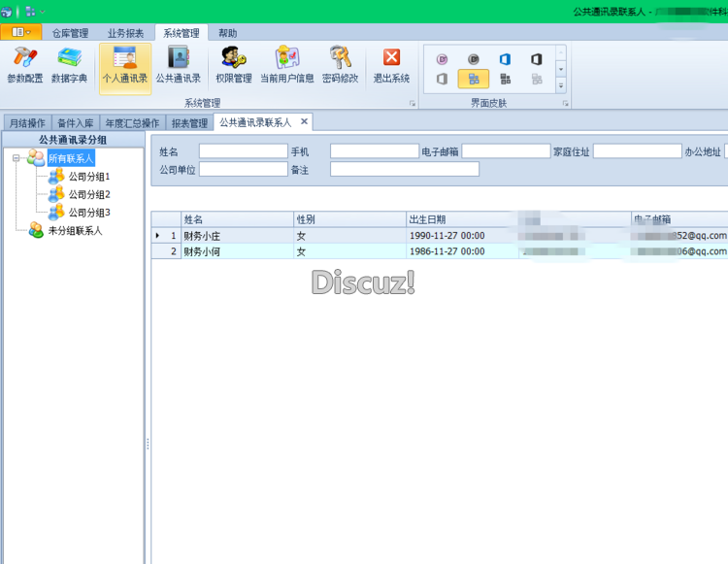This screenshot has width=728, height=564.
Task: Close the 公共通讯录联系人 tab
Action: pos(304,121)
